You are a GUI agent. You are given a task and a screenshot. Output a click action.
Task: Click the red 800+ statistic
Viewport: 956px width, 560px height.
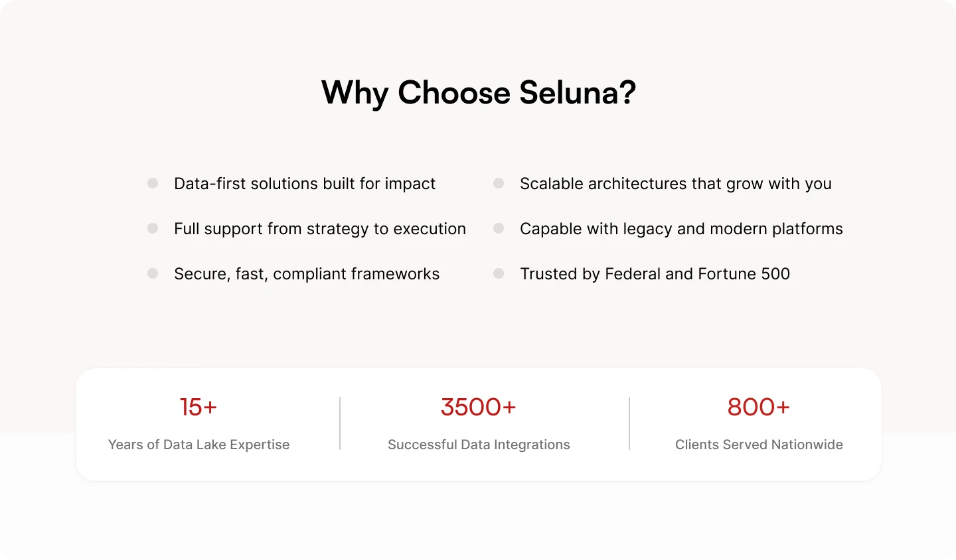tap(759, 407)
